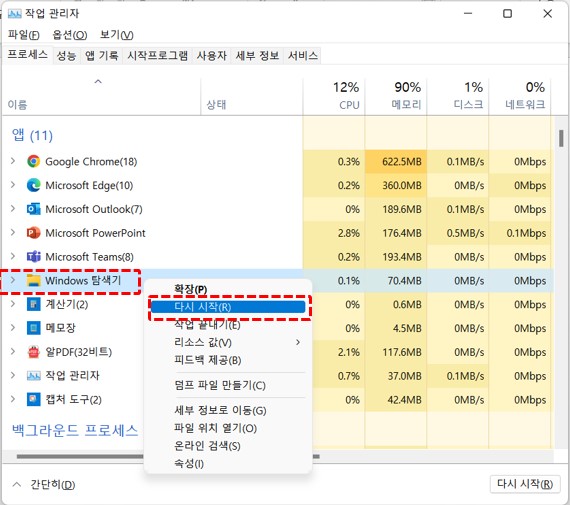Switch to the 프로세스 tab
The width and height of the screenshot is (570, 505).
tap(28, 55)
